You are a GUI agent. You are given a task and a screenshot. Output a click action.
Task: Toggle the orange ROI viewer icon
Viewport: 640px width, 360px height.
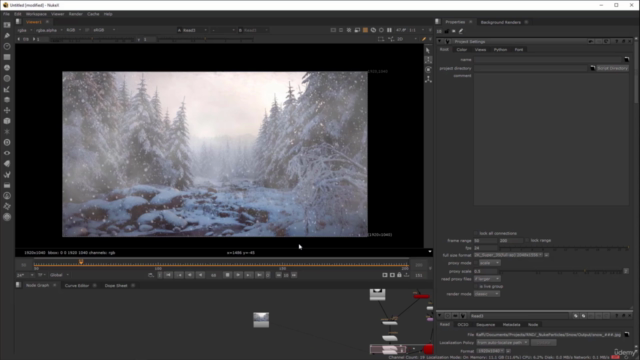pos(365,30)
